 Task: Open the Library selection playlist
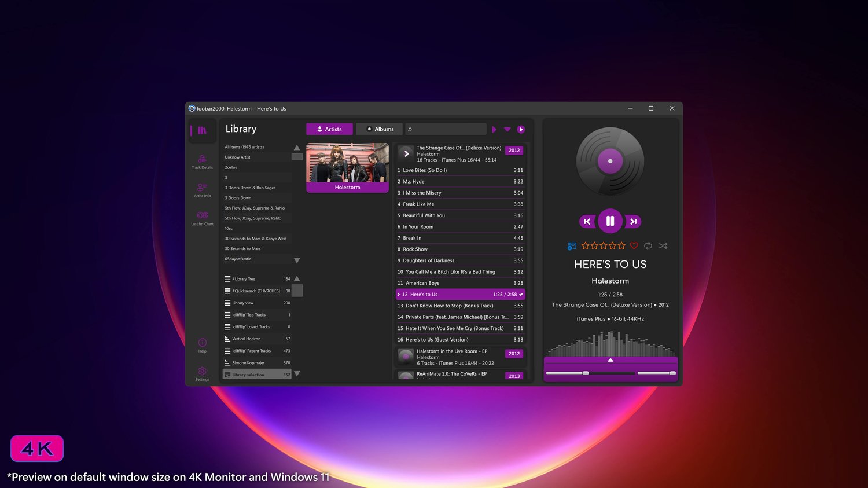(257, 375)
